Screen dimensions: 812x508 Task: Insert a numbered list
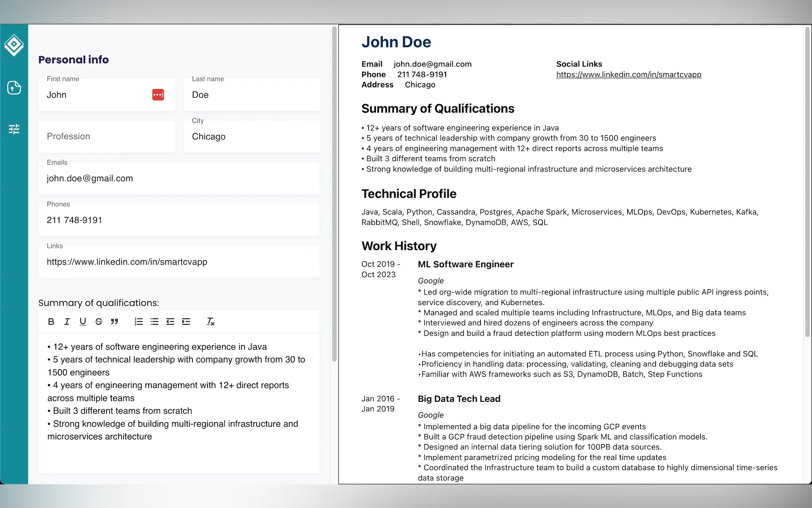(x=139, y=321)
